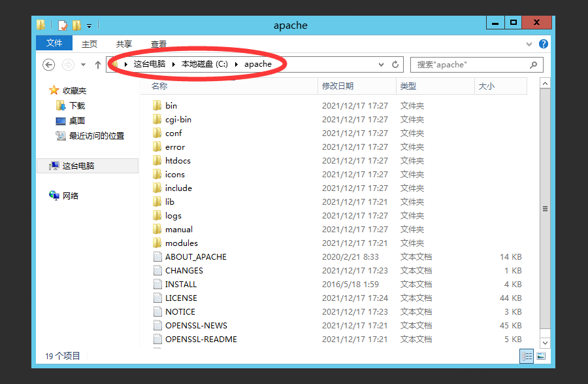Click 本地磁盘 (C:) in the breadcrumb
This screenshot has height=384, width=588.
(204, 64)
